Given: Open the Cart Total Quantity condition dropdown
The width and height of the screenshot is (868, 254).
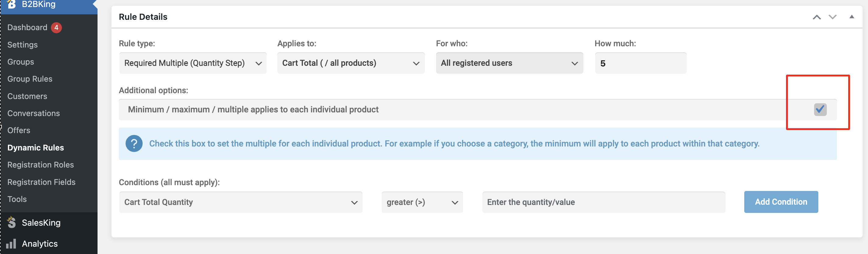Looking at the screenshot, I should 240,202.
